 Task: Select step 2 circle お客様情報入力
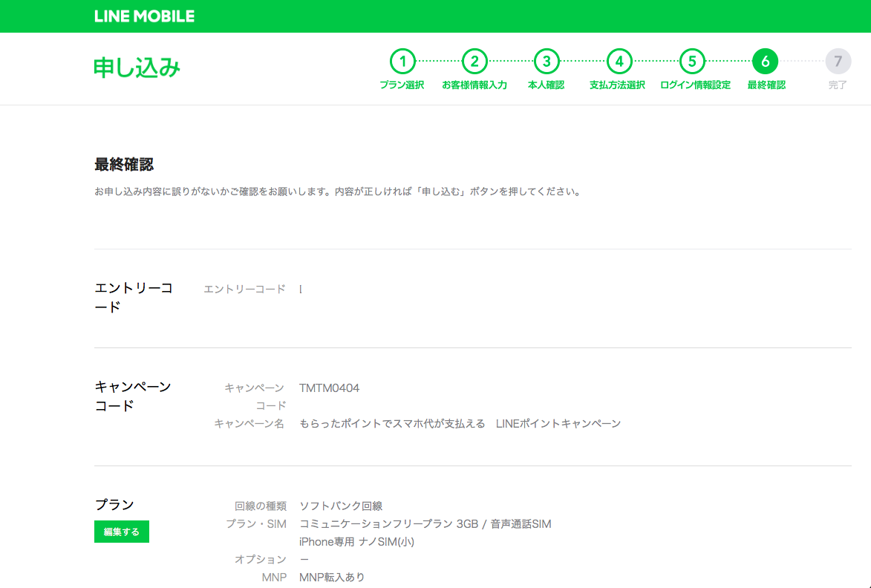474,62
